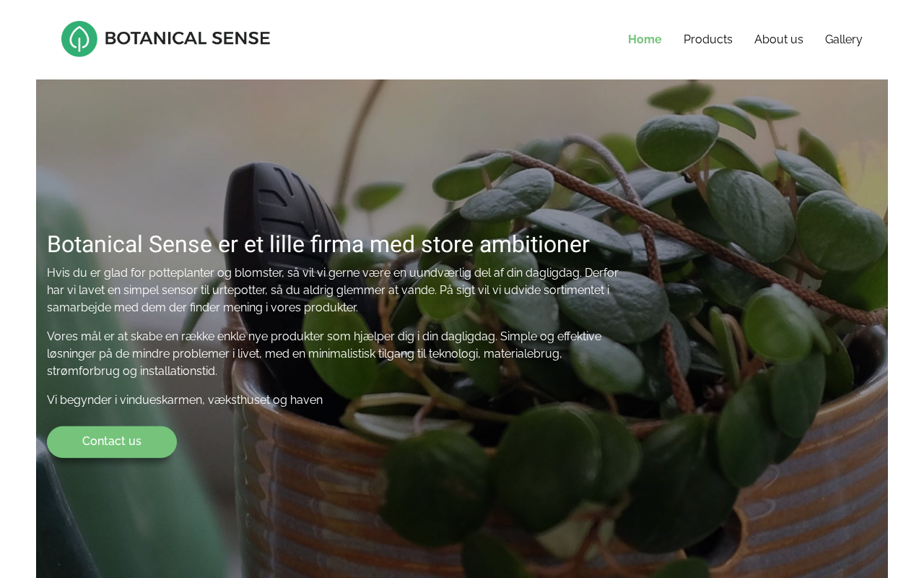Click the line 'Vi begynder i vindueskarmen'
Viewport: 924px width, 578px height.
(x=185, y=400)
